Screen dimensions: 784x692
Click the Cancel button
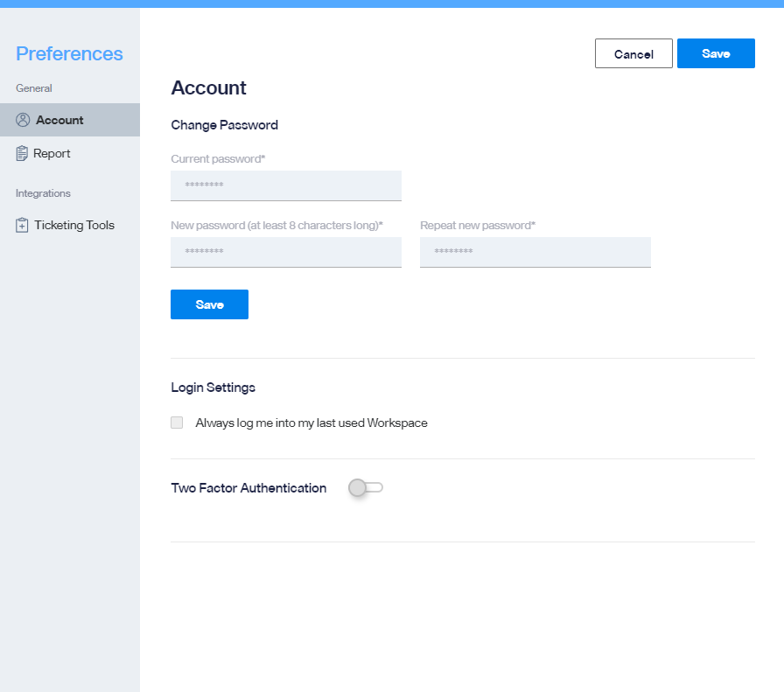(633, 53)
